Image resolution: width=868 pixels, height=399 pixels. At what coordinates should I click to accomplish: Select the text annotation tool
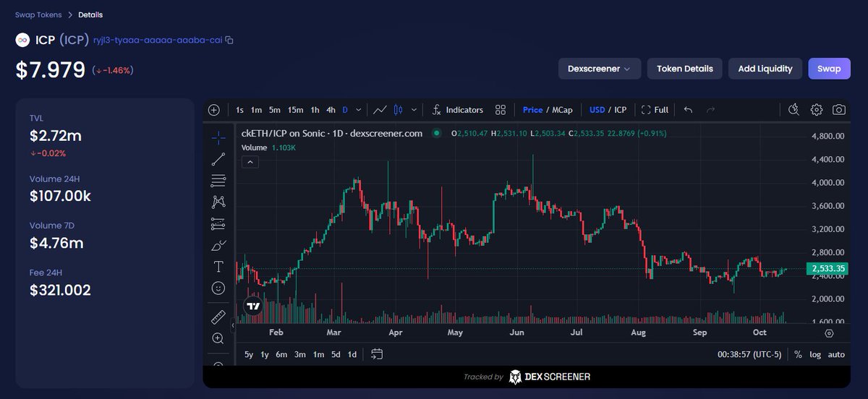point(218,267)
